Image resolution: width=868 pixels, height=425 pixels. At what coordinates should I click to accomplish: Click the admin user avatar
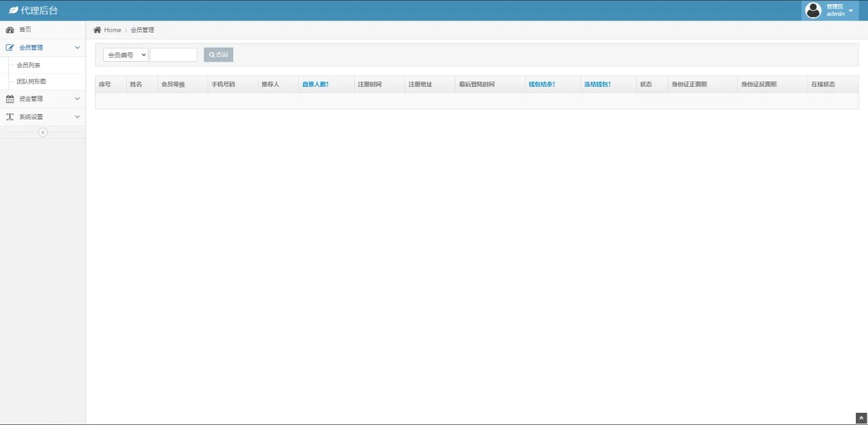click(x=813, y=10)
